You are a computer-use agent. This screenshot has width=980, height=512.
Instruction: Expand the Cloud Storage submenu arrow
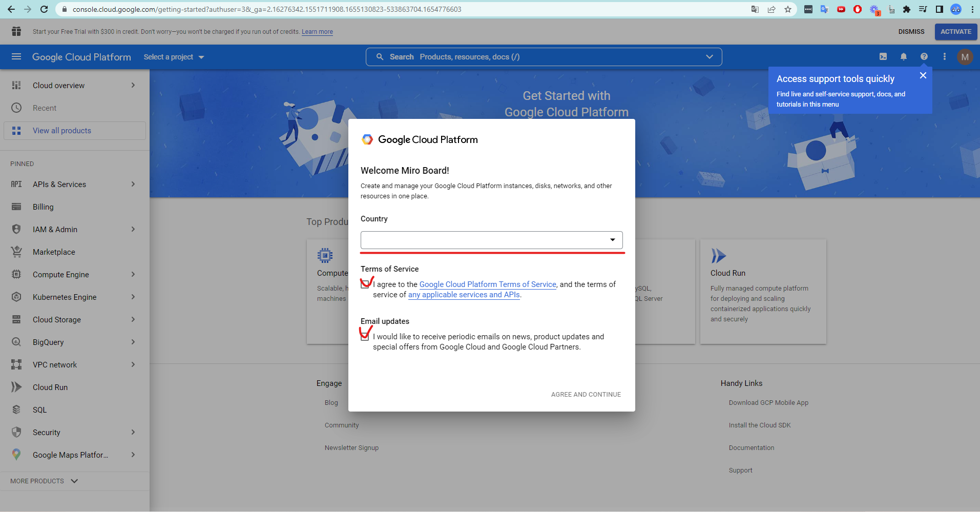tap(133, 320)
